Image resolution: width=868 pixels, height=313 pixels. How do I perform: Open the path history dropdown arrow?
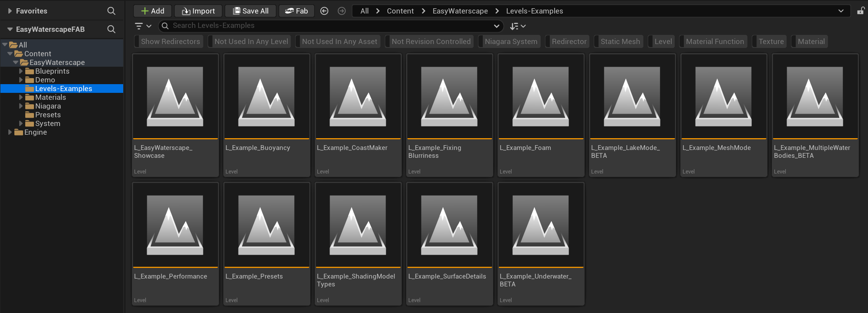(841, 11)
